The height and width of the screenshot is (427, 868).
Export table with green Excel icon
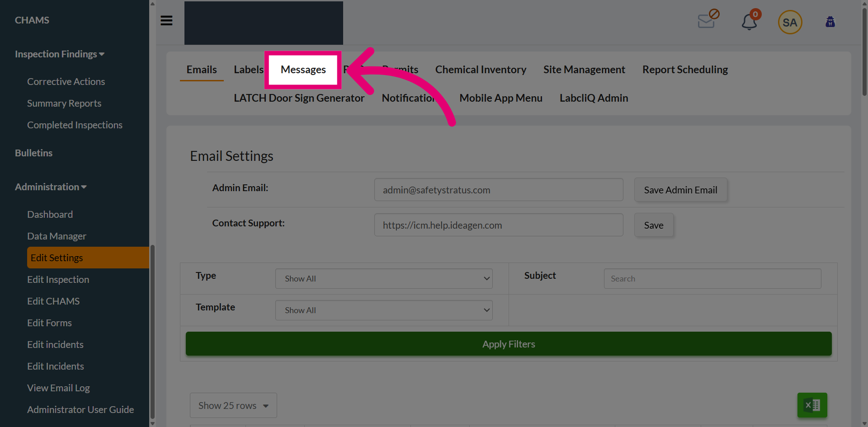click(x=812, y=405)
